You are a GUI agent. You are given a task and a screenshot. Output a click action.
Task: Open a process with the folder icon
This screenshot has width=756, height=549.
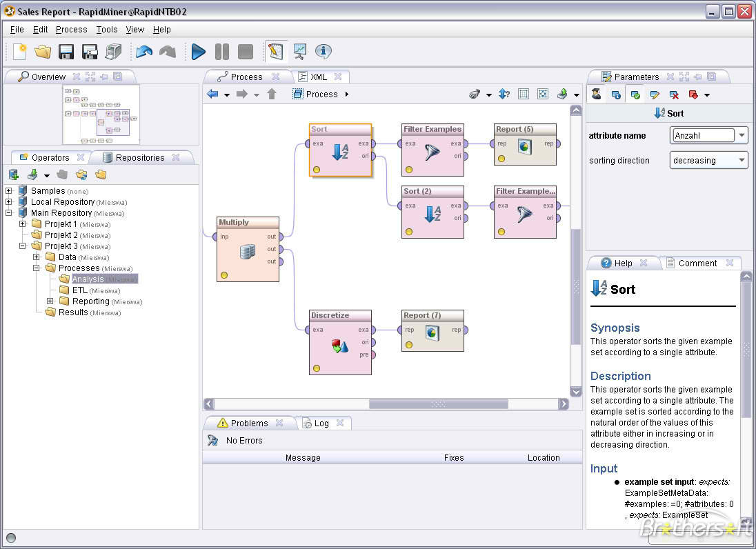(43, 52)
